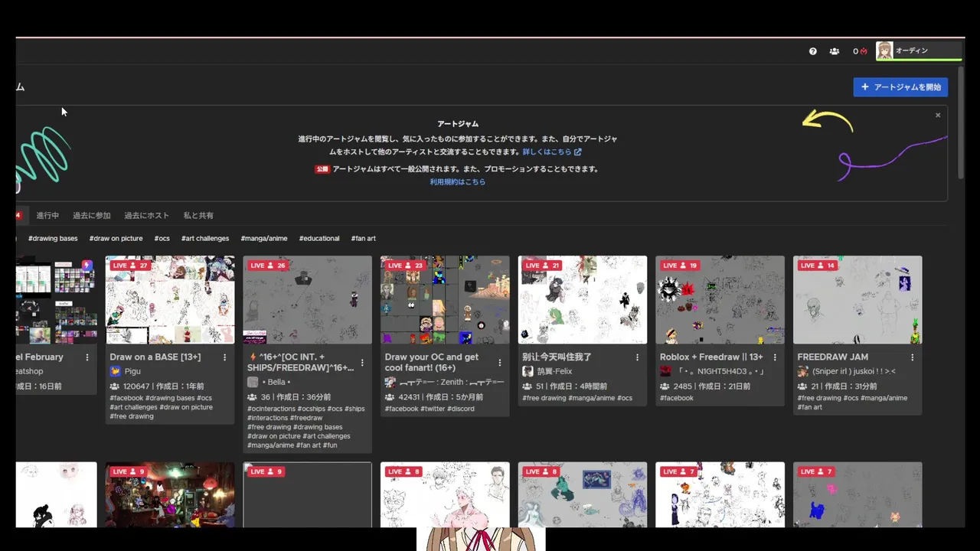Click participants icon beside 120647

tap(115, 386)
